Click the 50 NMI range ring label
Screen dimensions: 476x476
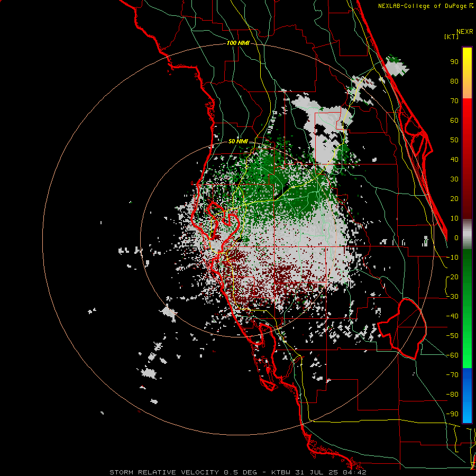pyautogui.click(x=238, y=141)
